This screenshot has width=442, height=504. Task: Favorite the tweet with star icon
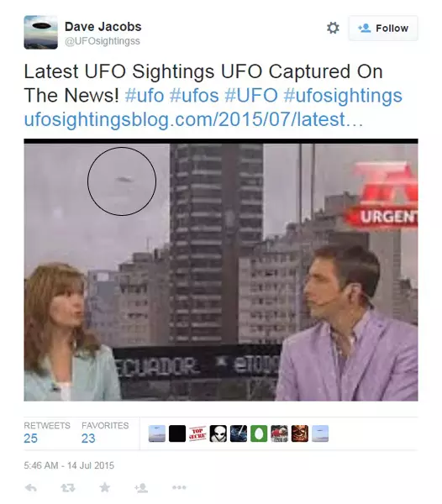tap(104, 487)
